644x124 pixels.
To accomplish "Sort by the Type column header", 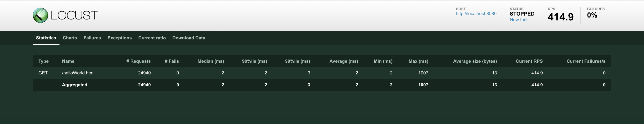I will (43, 61).
